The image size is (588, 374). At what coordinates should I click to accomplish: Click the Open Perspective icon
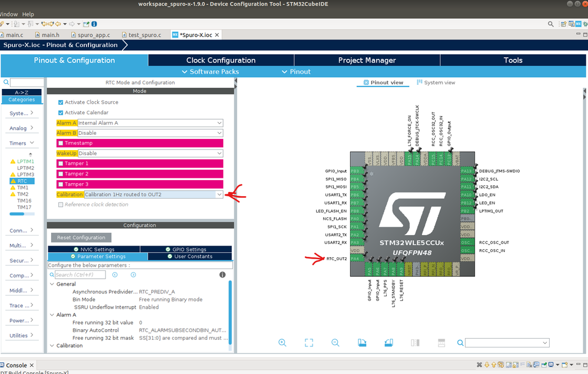pos(563,24)
